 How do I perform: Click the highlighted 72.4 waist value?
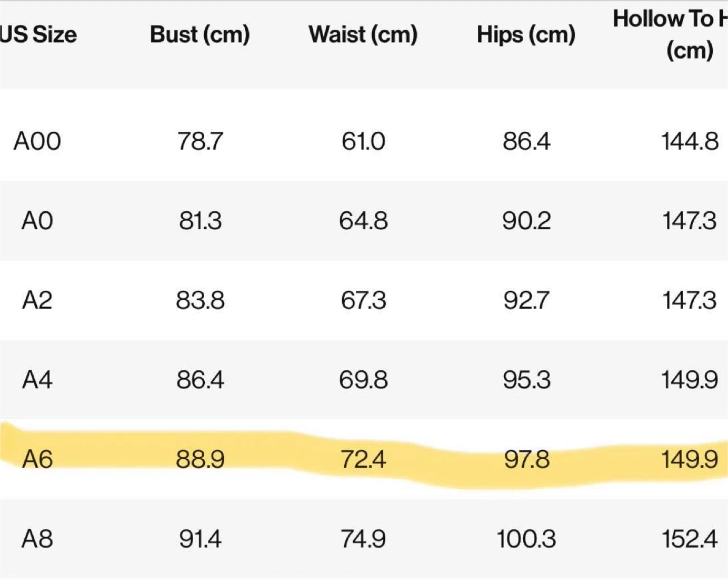pos(363,459)
